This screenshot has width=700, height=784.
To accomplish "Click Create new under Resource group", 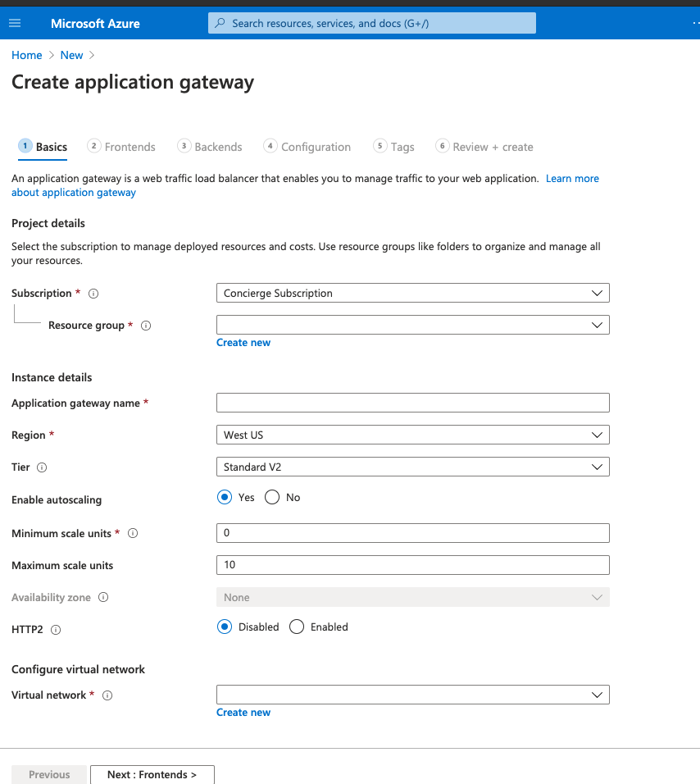I will [243, 342].
